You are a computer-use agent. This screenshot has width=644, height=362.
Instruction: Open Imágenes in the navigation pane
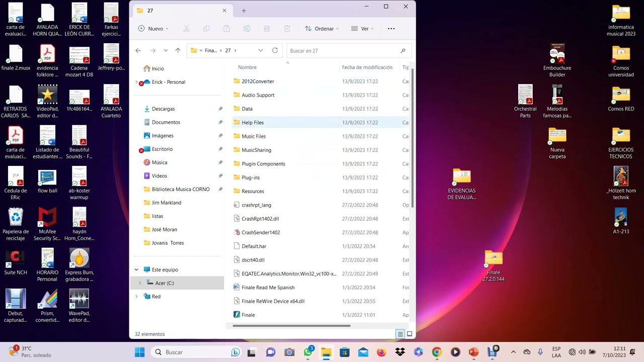163,136
